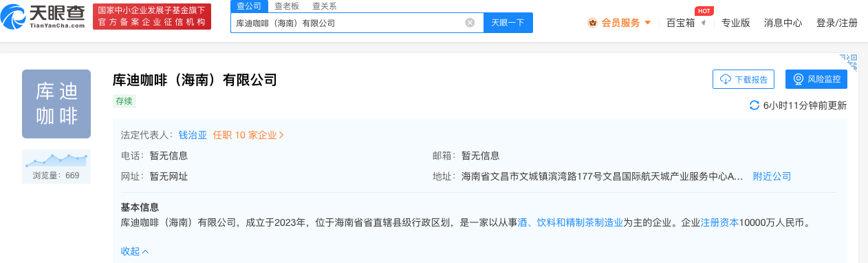Open legal representative 钱治亚 profile
The image size is (868, 263).
coord(193,136)
